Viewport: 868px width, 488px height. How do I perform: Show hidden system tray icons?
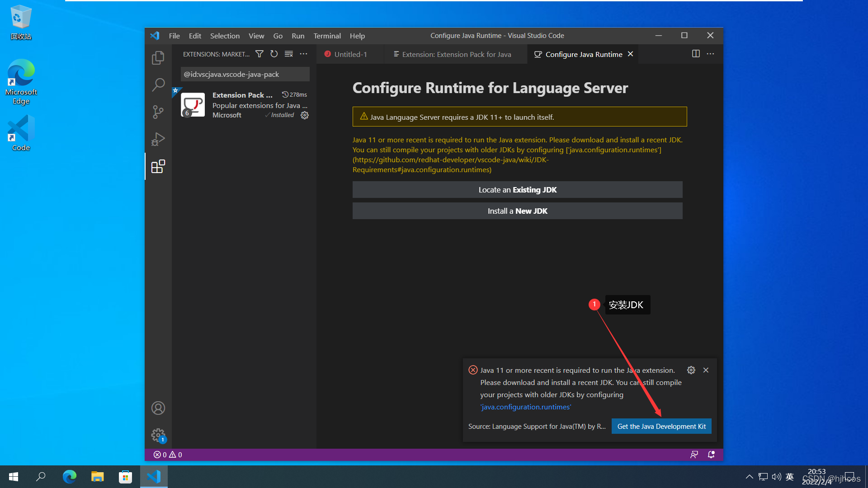point(749,477)
